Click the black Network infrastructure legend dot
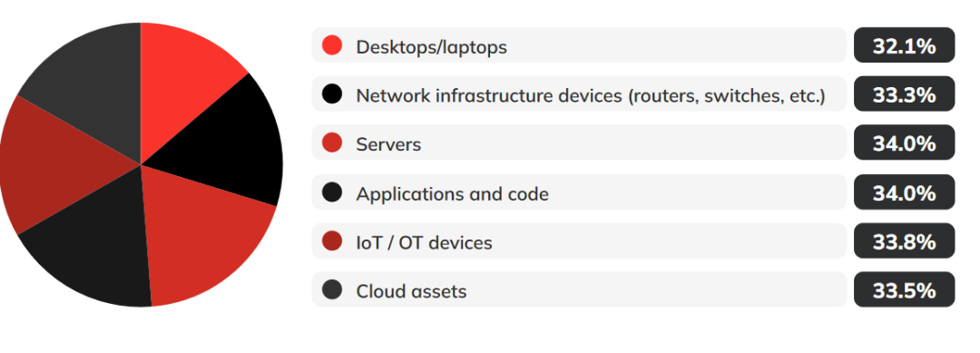This screenshot has width=980, height=353. [332, 94]
